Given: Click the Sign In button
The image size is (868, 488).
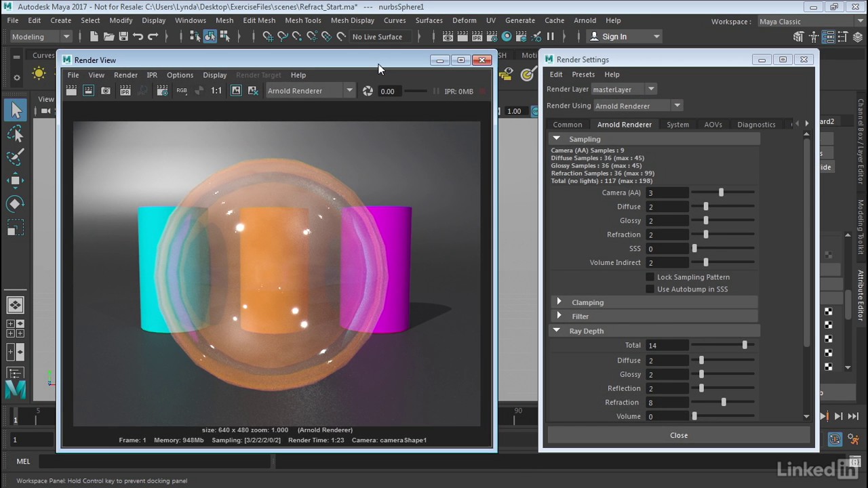Looking at the screenshot, I should click(624, 37).
